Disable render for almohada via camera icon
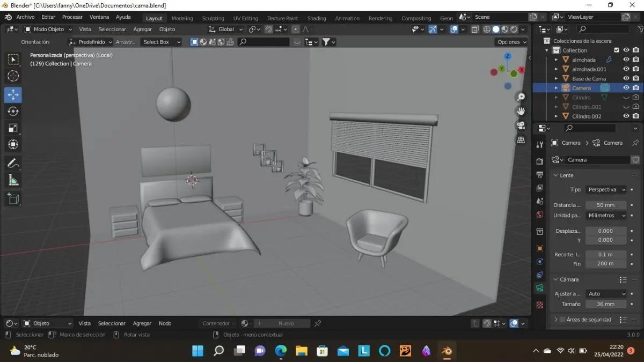Viewport: 644px width, 362px height. (636, 60)
